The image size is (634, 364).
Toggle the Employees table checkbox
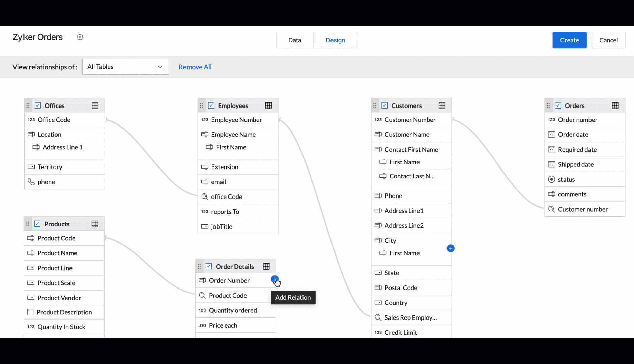[211, 106]
